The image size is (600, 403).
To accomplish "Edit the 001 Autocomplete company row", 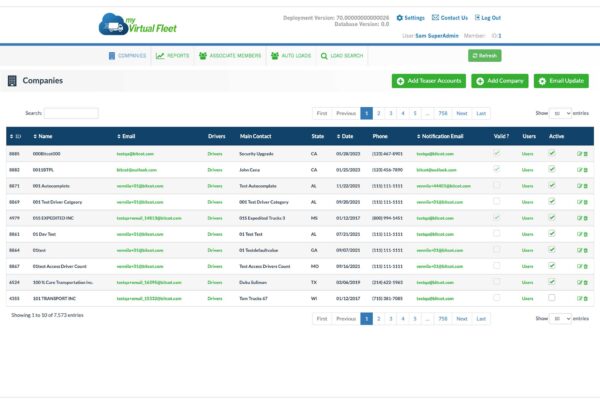I will (x=579, y=186).
